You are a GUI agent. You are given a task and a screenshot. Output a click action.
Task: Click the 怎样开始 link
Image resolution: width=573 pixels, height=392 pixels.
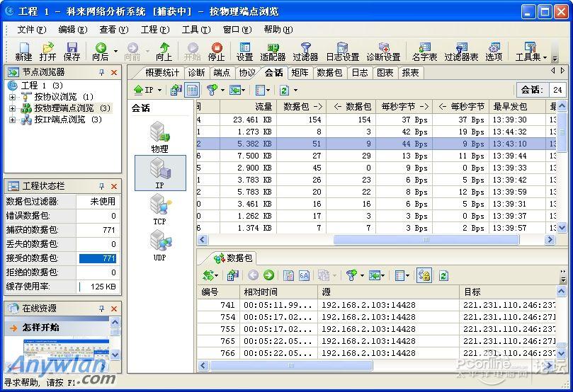click(x=40, y=328)
